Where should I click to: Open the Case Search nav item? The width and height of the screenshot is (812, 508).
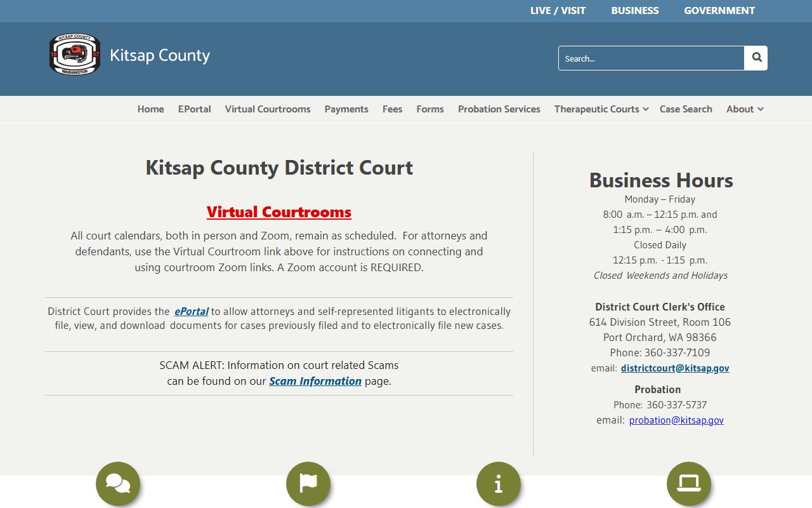686,109
